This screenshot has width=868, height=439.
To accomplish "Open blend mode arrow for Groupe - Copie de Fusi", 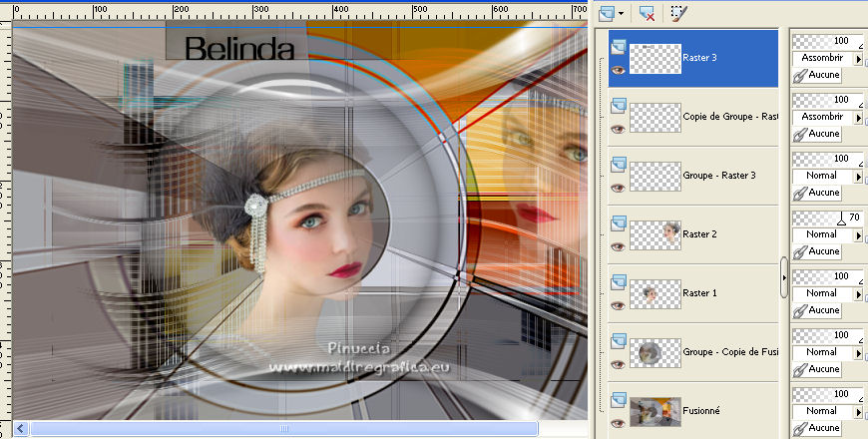I will tap(859, 352).
